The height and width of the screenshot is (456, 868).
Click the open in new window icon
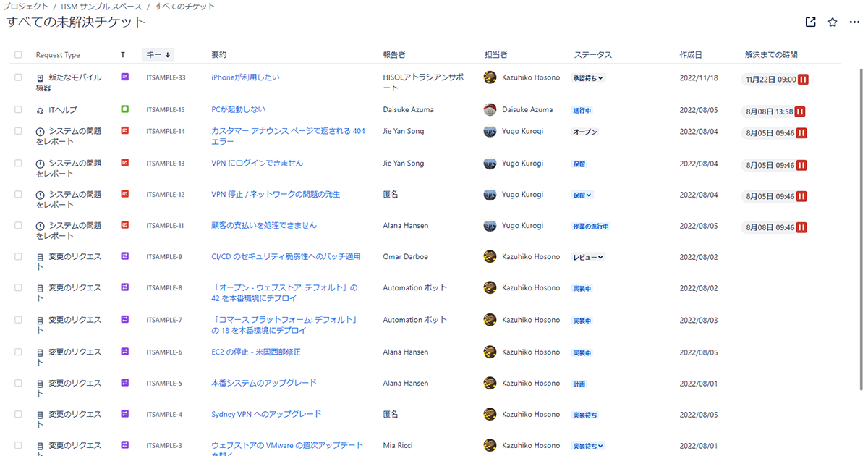[x=811, y=22]
